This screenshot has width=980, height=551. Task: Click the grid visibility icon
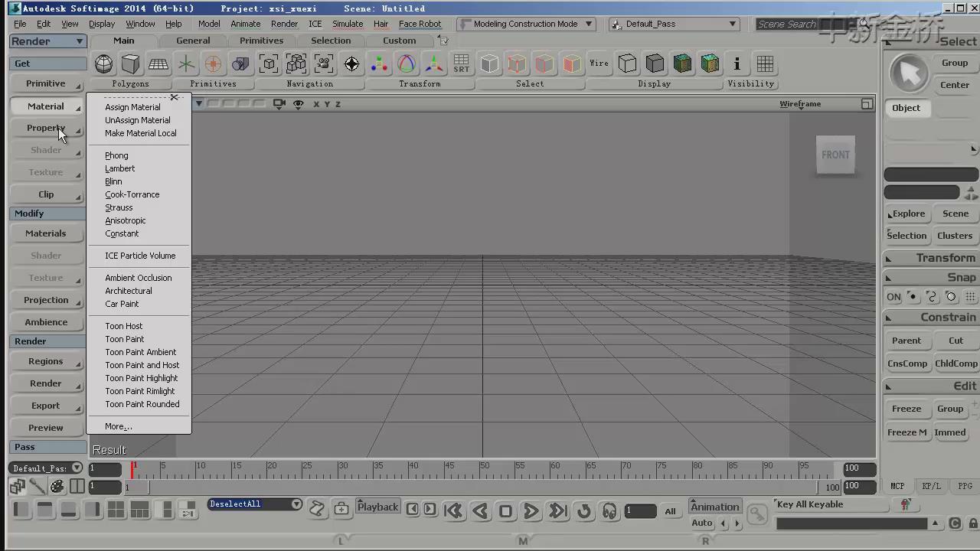tap(765, 64)
